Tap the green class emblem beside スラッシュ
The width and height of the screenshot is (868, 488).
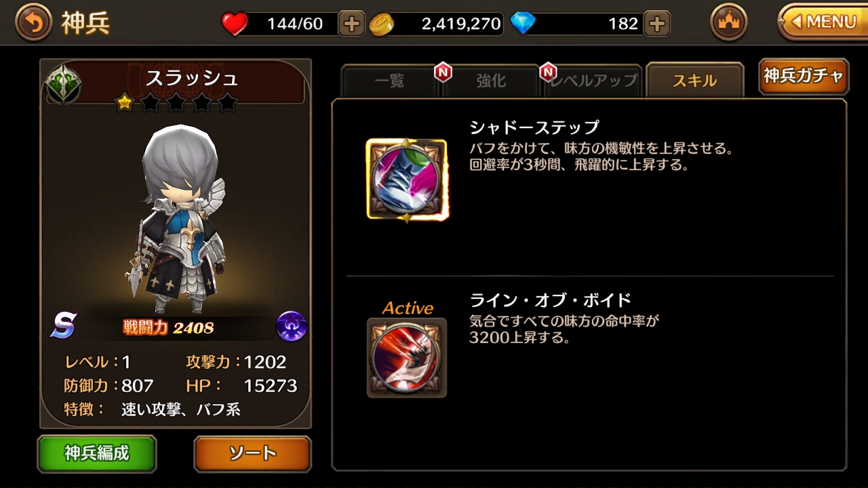[x=64, y=85]
